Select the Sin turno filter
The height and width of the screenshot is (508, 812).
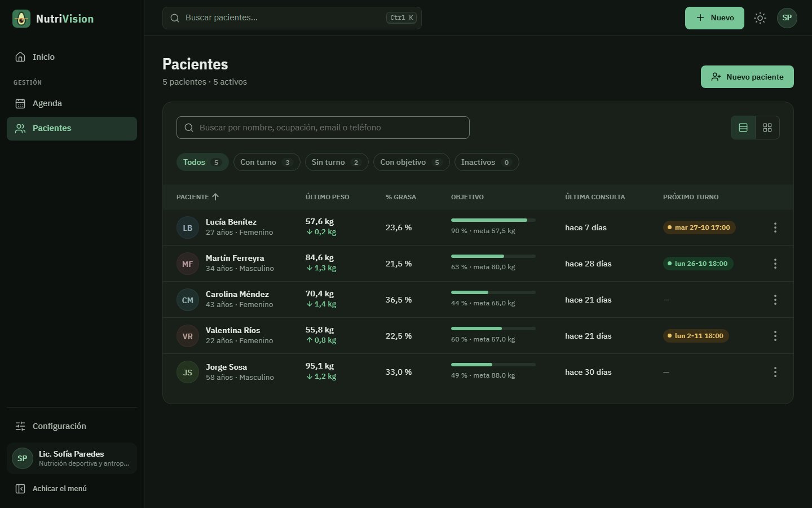337,162
